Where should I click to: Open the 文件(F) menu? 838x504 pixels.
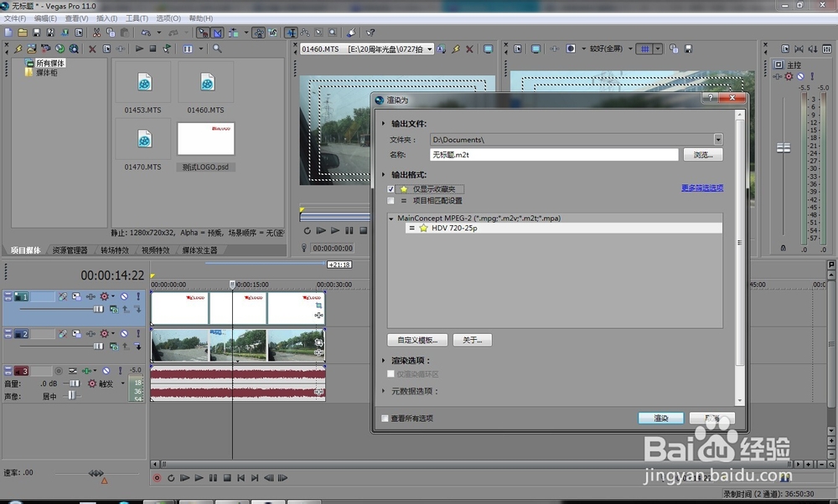(x=15, y=18)
